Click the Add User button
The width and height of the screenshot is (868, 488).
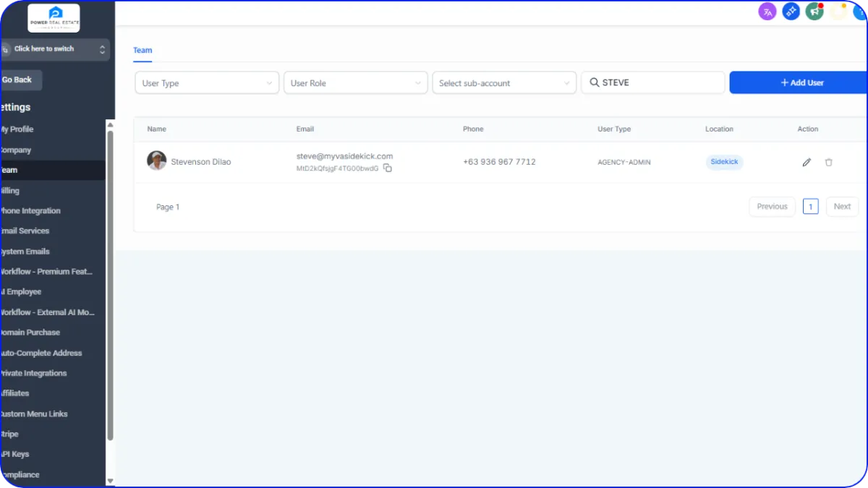pos(799,82)
